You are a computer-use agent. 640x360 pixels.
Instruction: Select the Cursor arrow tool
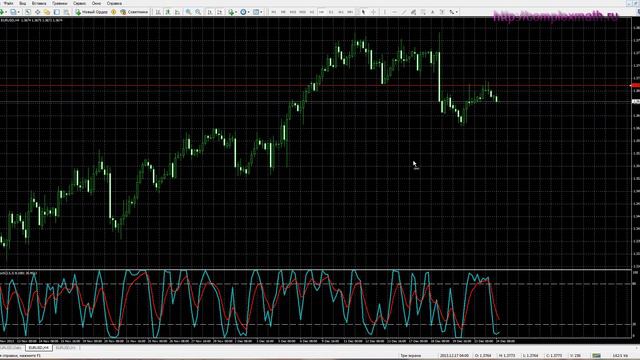coord(364,12)
